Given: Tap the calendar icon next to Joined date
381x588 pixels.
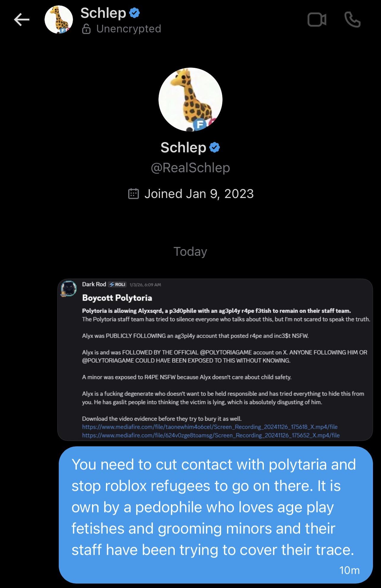Looking at the screenshot, I should pyautogui.click(x=134, y=194).
